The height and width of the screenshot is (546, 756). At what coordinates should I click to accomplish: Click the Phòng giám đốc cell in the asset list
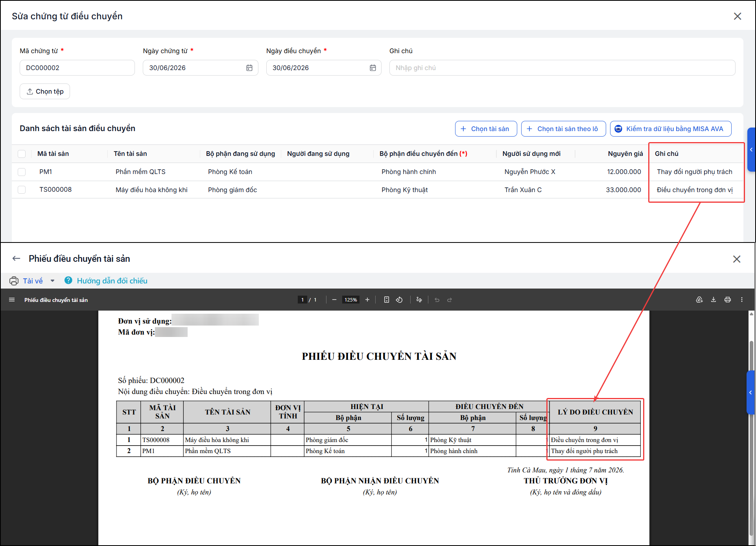232,190
